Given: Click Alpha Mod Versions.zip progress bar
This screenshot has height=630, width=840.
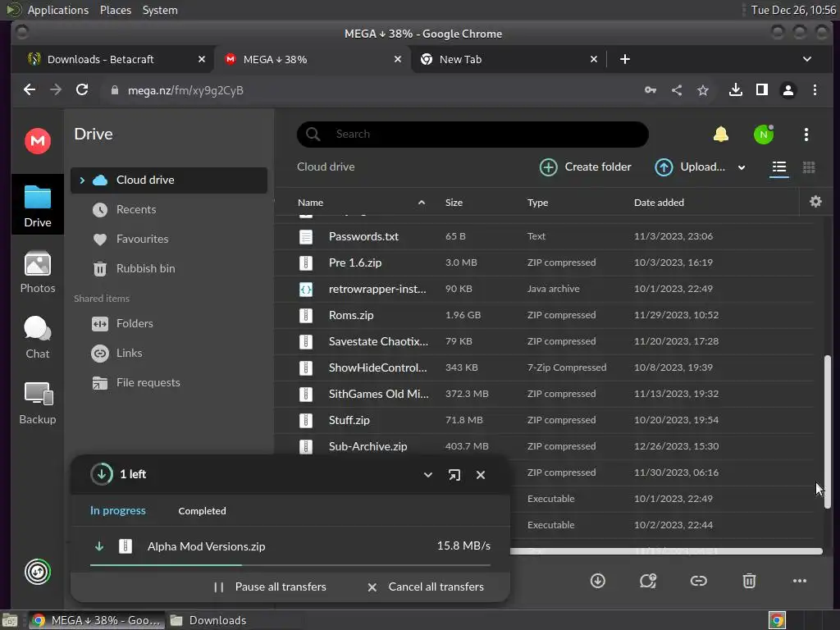Looking at the screenshot, I should pos(290,564).
